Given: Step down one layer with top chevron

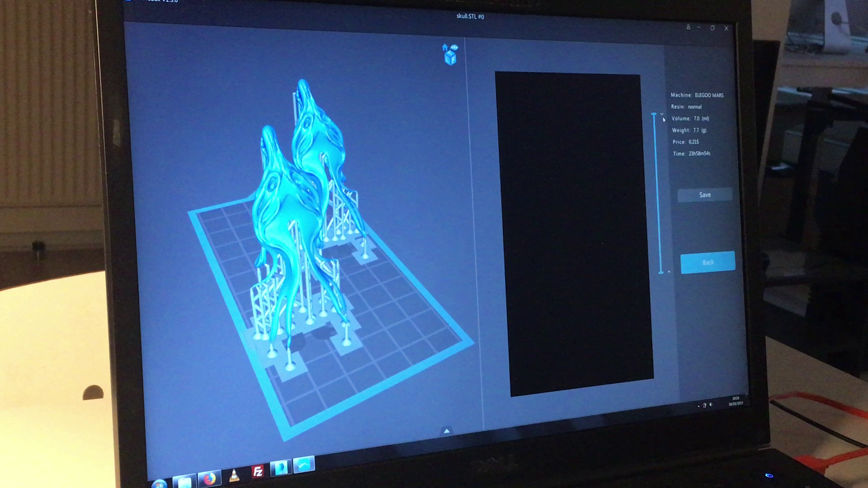Looking at the screenshot, I should 662,114.
